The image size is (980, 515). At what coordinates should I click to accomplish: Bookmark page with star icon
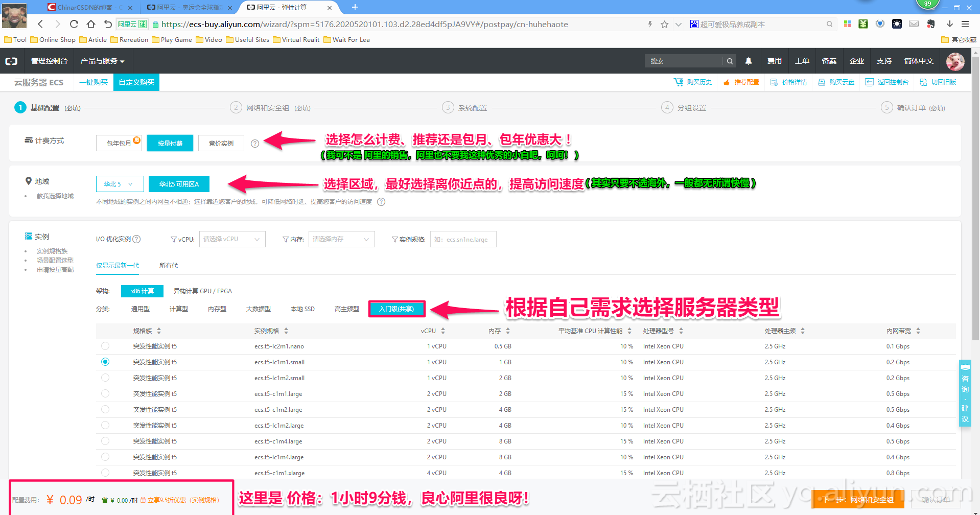(x=664, y=24)
